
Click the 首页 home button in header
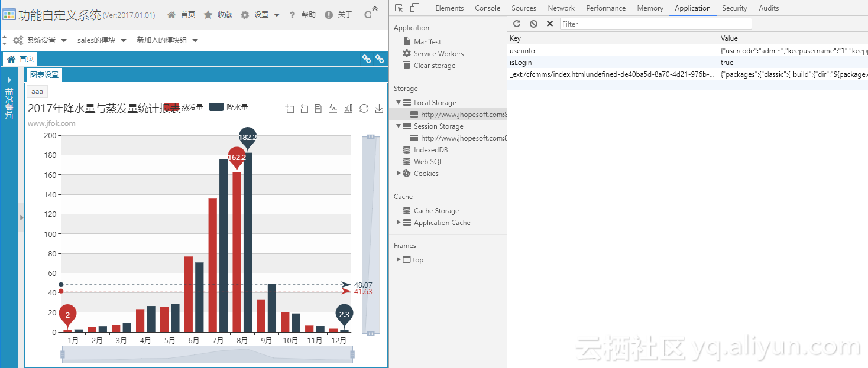click(x=182, y=15)
